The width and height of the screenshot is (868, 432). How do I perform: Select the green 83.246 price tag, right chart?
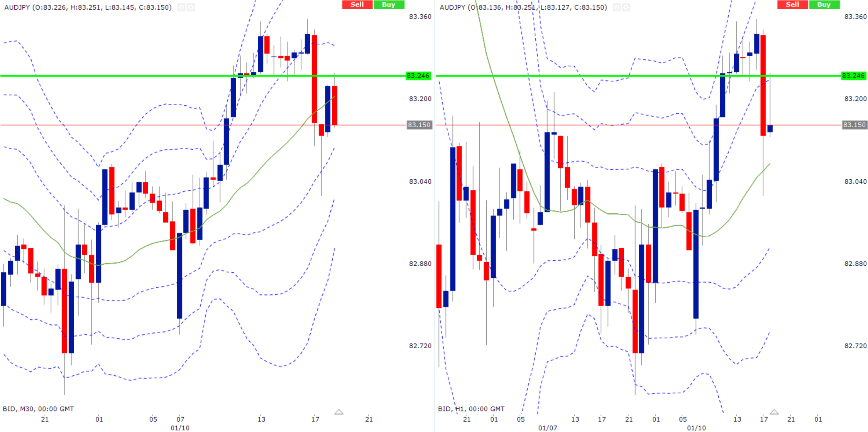[854, 76]
